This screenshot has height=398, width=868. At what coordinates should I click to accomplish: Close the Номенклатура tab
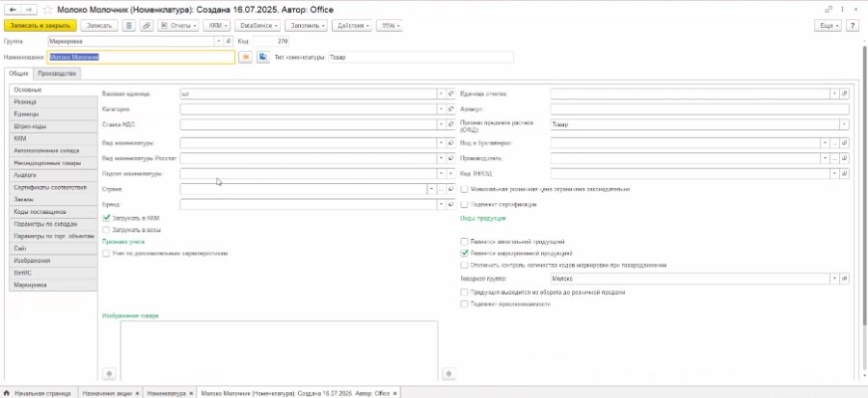[191, 393]
